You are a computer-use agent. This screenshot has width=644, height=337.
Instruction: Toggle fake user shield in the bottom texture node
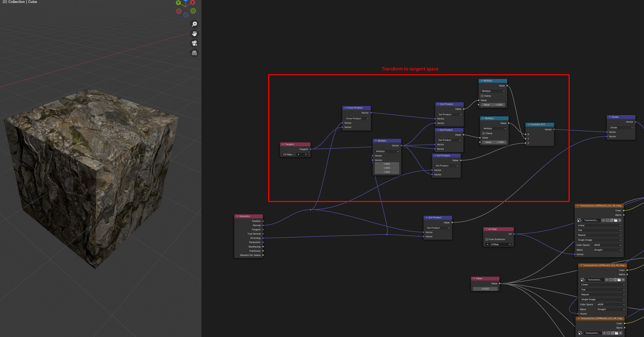pos(609,333)
